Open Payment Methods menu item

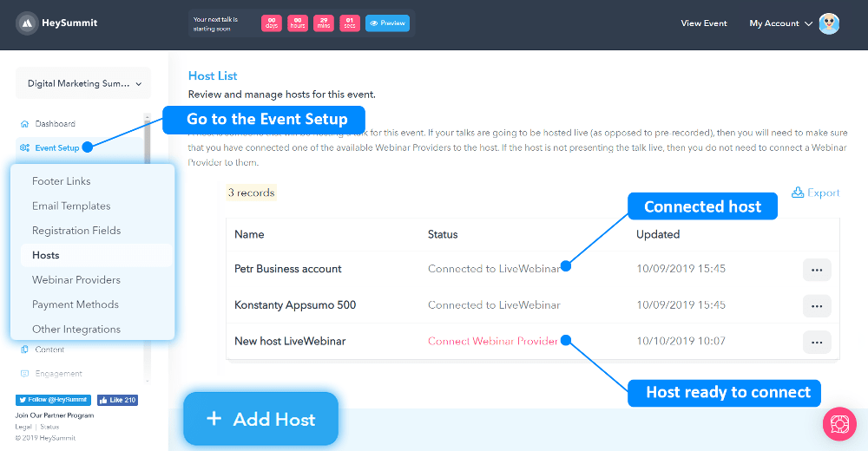pos(76,304)
